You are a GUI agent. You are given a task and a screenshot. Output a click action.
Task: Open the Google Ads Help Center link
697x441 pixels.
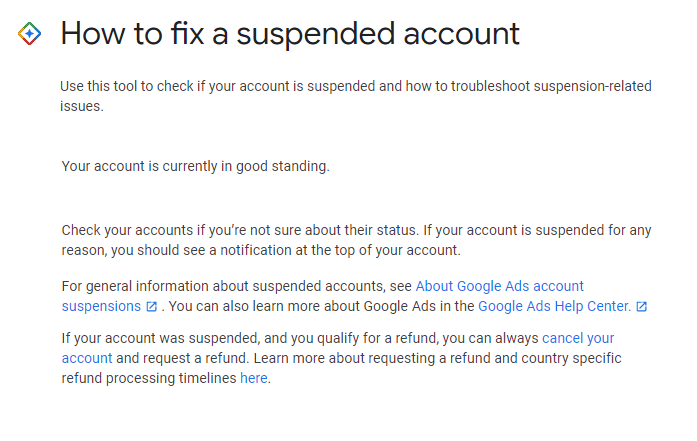pyautogui.click(x=554, y=306)
